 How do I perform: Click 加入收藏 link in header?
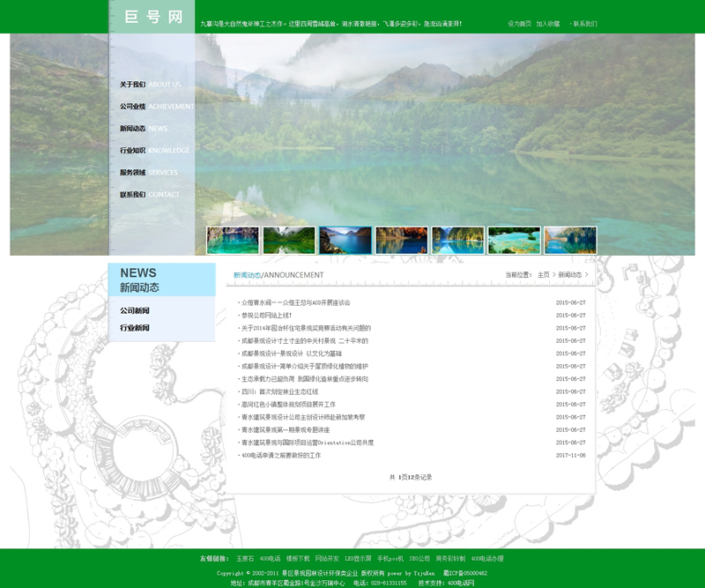tap(547, 24)
